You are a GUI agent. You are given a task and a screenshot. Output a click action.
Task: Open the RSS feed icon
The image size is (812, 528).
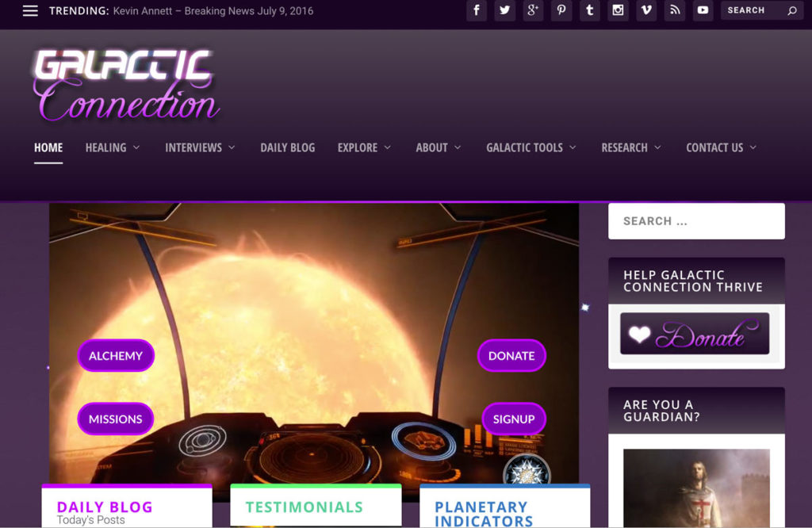(675, 10)
